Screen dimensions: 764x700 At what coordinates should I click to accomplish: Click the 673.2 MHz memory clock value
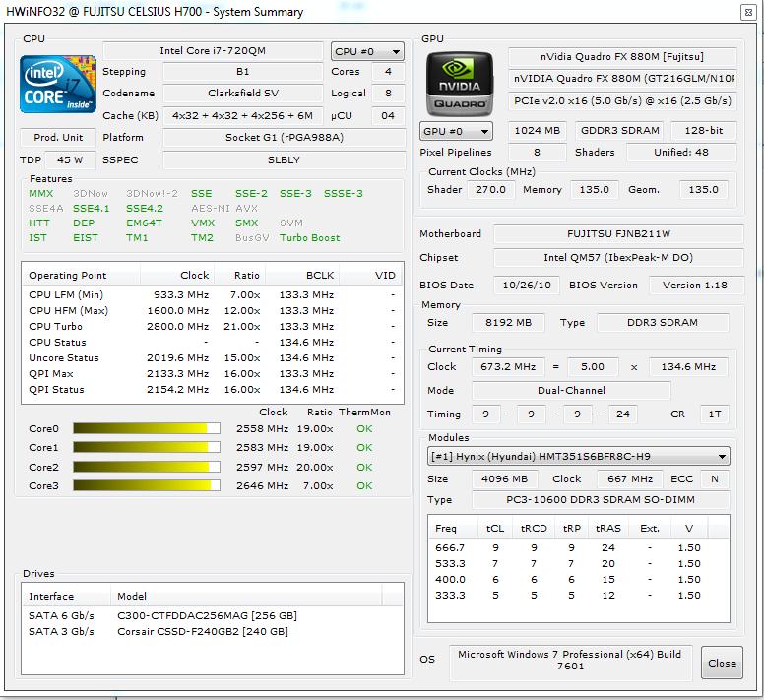[508, 367]
